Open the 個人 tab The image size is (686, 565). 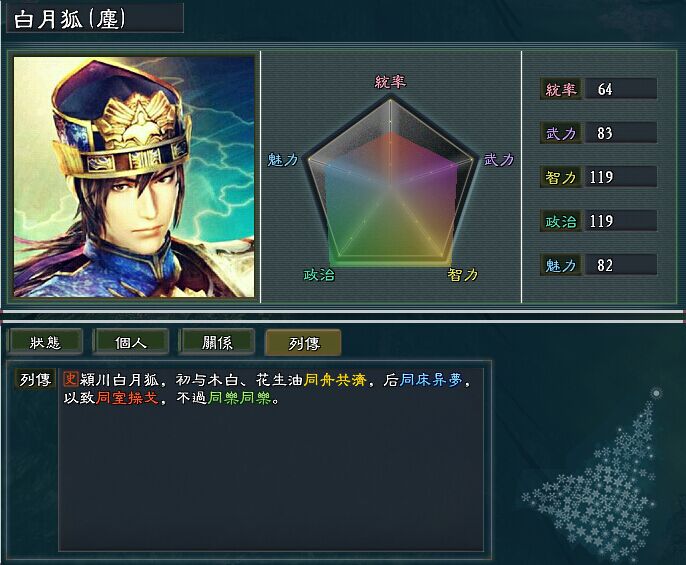[130, 342]
